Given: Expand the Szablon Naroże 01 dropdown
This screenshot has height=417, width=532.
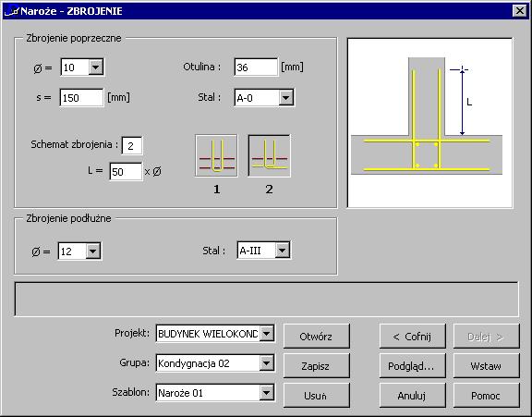Looking at the screenshot, I should 267,393.
